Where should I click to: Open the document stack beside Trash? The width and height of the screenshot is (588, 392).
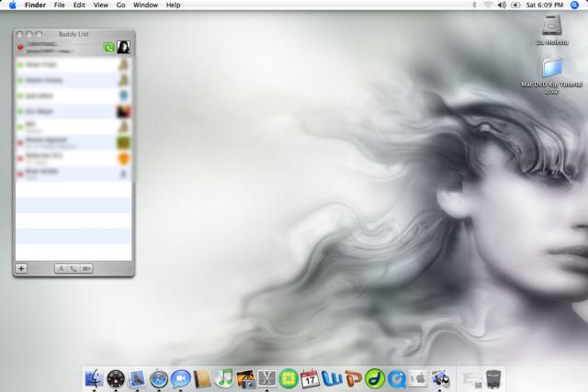click(x=471, y=380)
